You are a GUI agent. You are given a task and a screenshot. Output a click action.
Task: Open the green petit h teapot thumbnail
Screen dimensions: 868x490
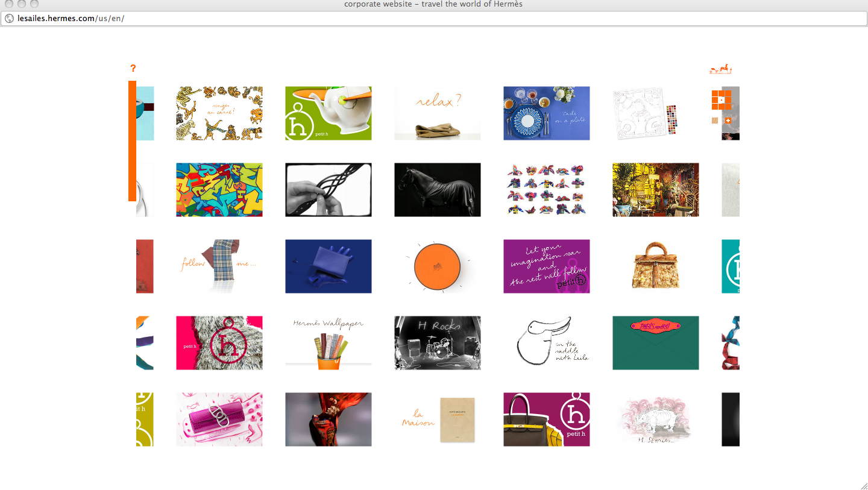(329, 113)
